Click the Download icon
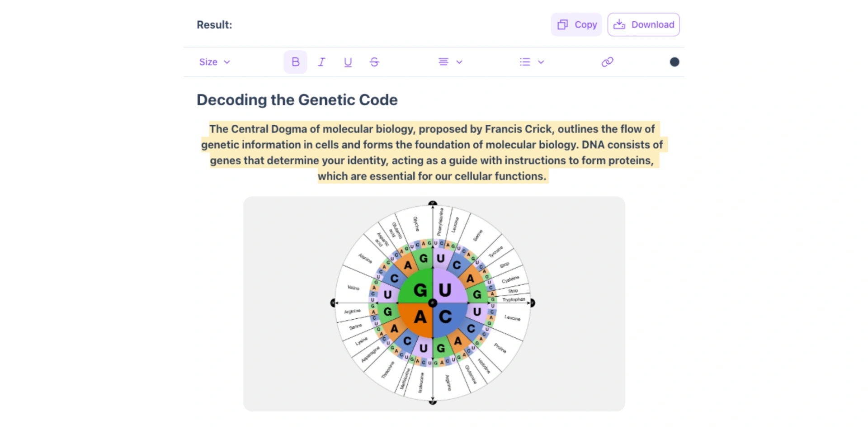 click(620, 24)
